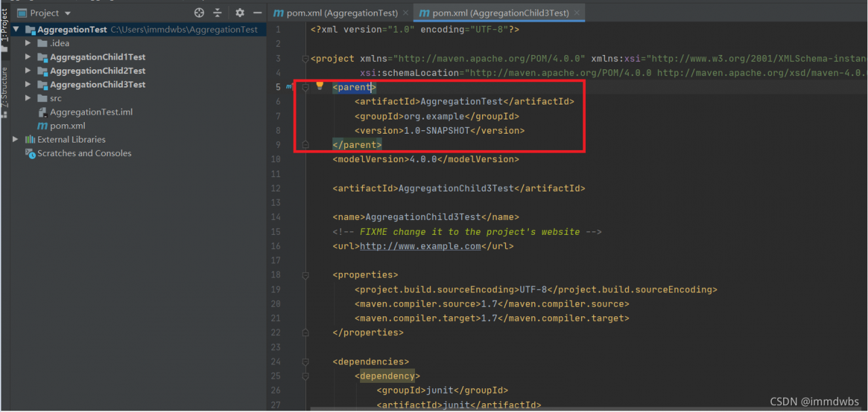Click the project.build.sourceEncoding UTF-8 line
This screenshot has height=412, width=868.
pyautogui.click(x=536, y=290)
